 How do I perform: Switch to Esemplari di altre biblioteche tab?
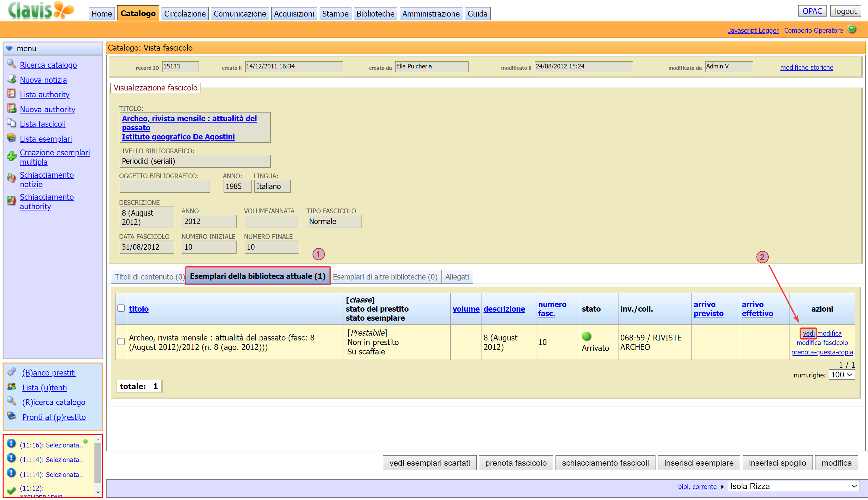(x=385, y=277)
